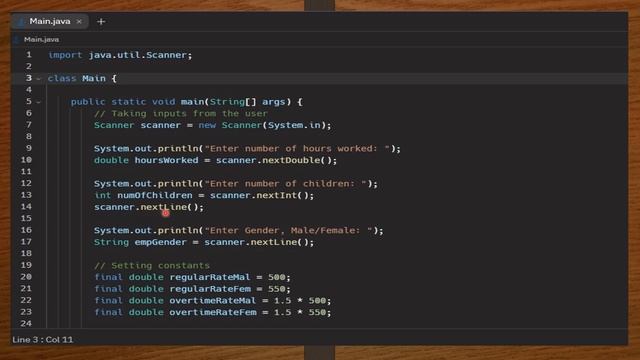Click line number 1 in the gutter
This screenshot has width=640, height=360.
tap(29, 55)
